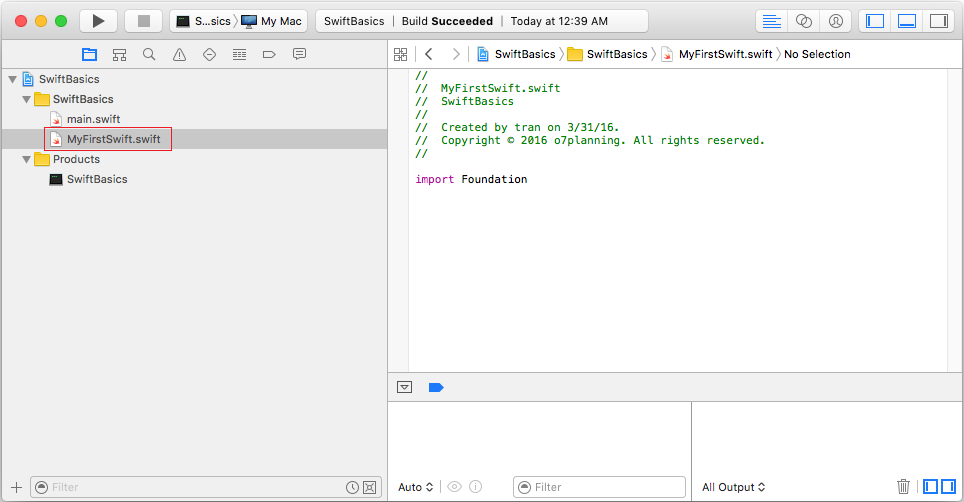
Task: Show only source-controlled files
Action: (x=369, y=487)
